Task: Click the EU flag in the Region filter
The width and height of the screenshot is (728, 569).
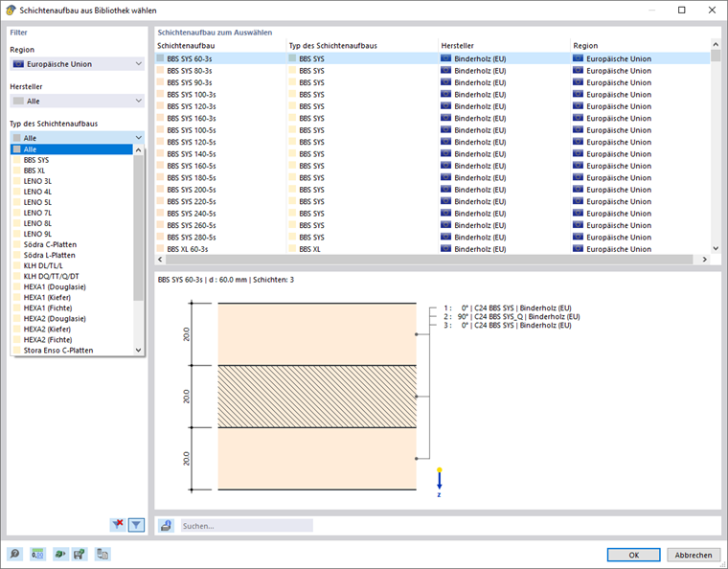Action: (x=18, y=64)
